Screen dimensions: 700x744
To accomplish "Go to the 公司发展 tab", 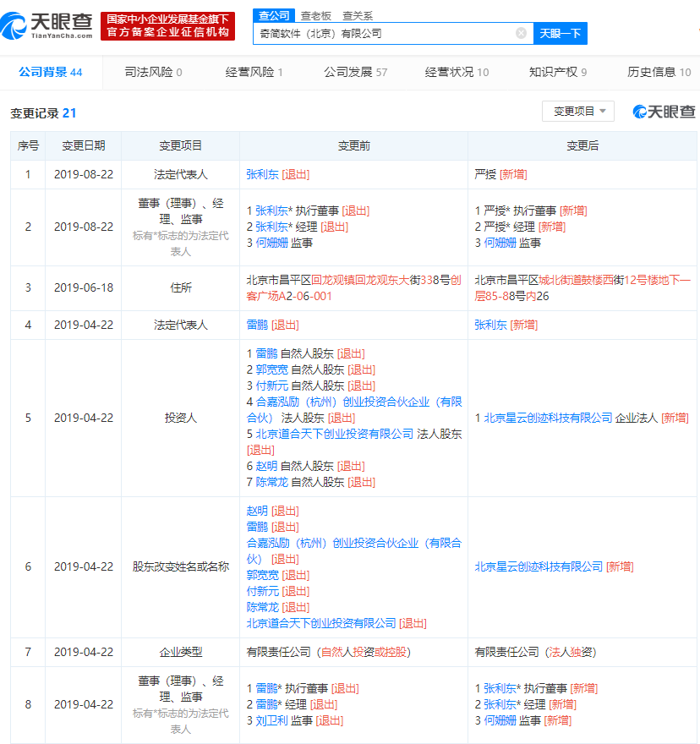I will (355, 72).
